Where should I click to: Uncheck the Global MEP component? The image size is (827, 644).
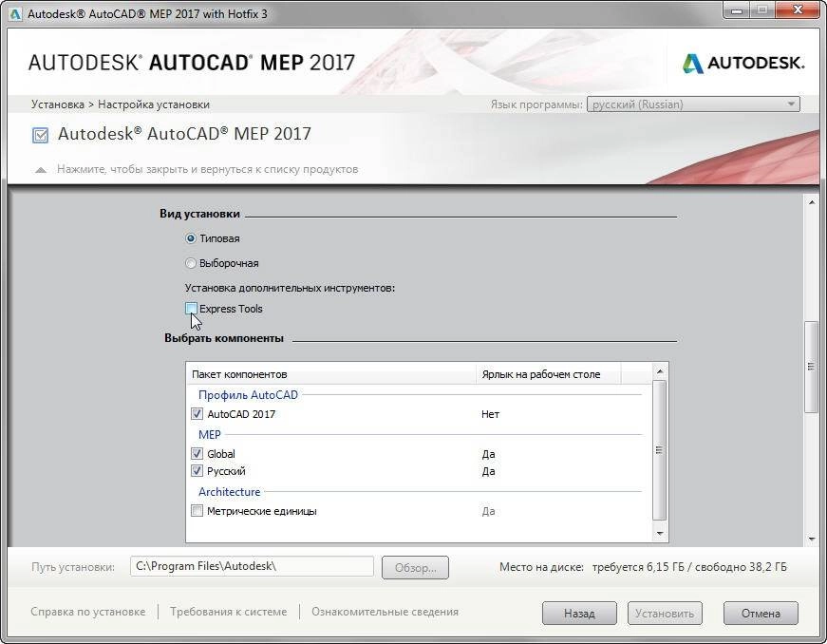[197, 454]
